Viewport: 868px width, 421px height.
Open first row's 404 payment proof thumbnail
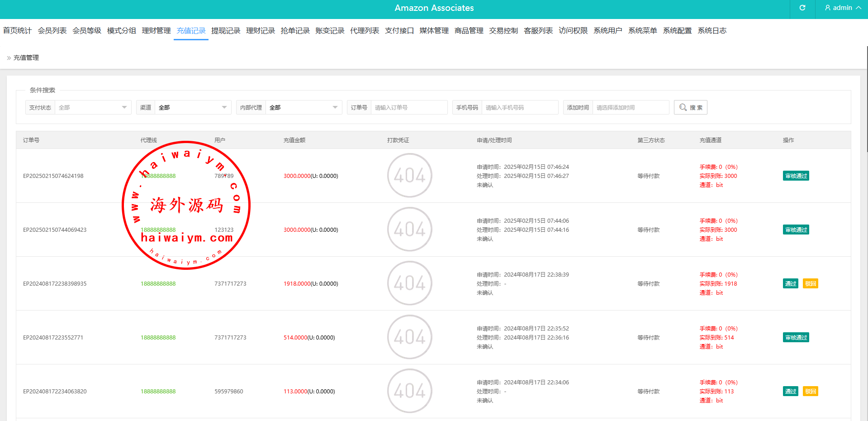pos(409,176)
